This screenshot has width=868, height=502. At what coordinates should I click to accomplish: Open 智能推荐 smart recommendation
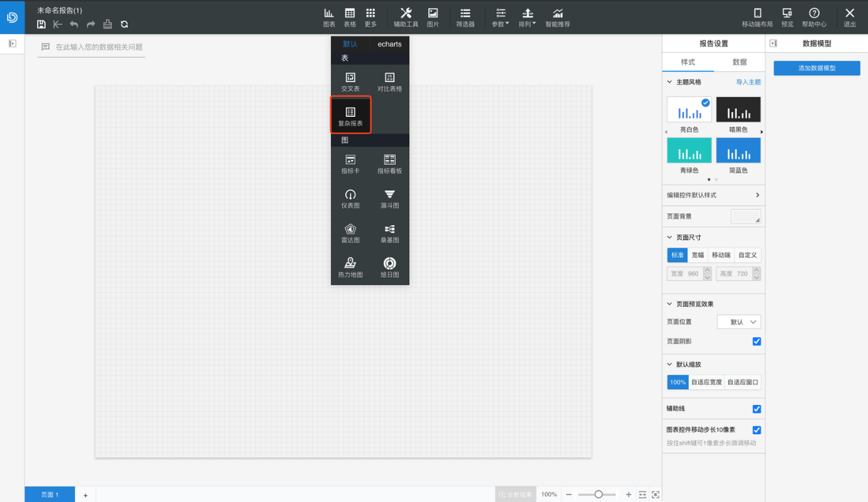click(x=557, y=17)
